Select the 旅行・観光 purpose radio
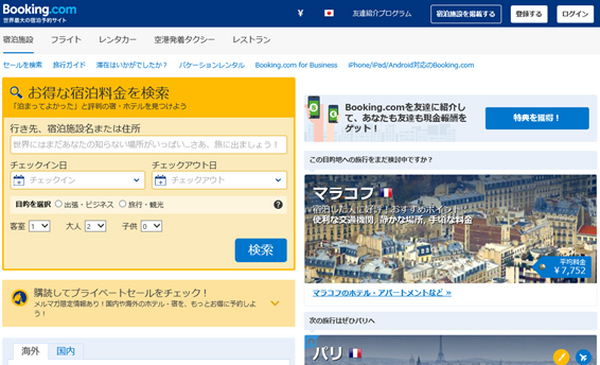This screenshot has width=600, height=365. tap(122, 204)
